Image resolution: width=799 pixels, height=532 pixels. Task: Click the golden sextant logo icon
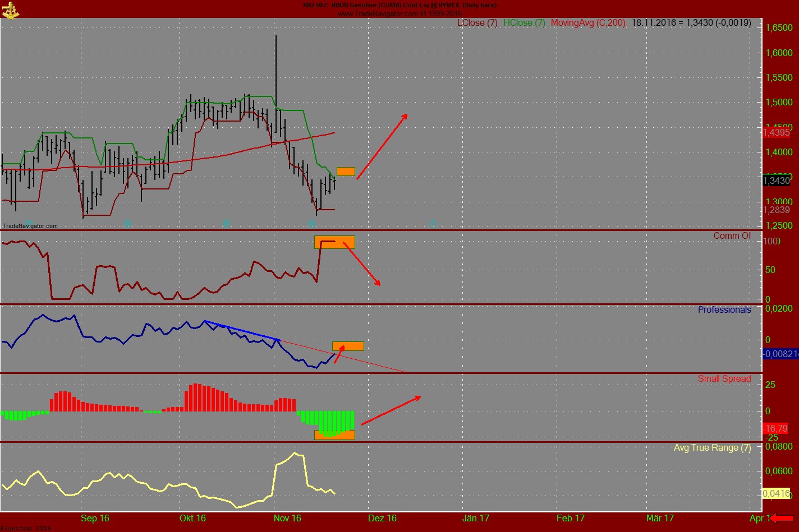point(12,10)
